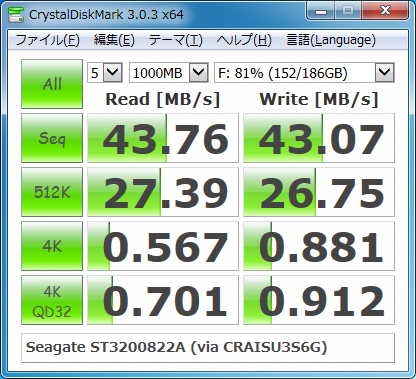The image size is (416, 379).
Task: Select Seq read result 43.76
Action: pyautogui.click(x=163, y=138)
